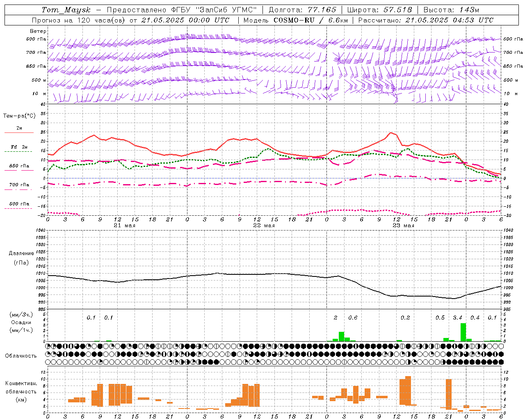
Task: Click the Долгота: 77.165 value
Action: click(302, 10)
